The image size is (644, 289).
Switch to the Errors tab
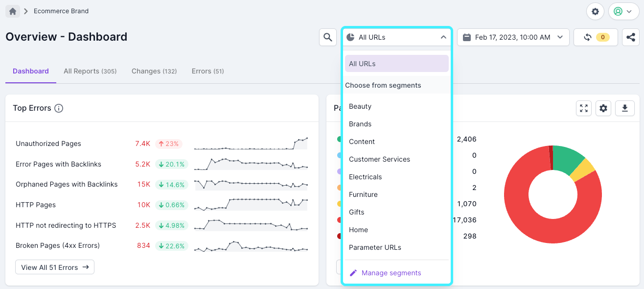(207, 71)
